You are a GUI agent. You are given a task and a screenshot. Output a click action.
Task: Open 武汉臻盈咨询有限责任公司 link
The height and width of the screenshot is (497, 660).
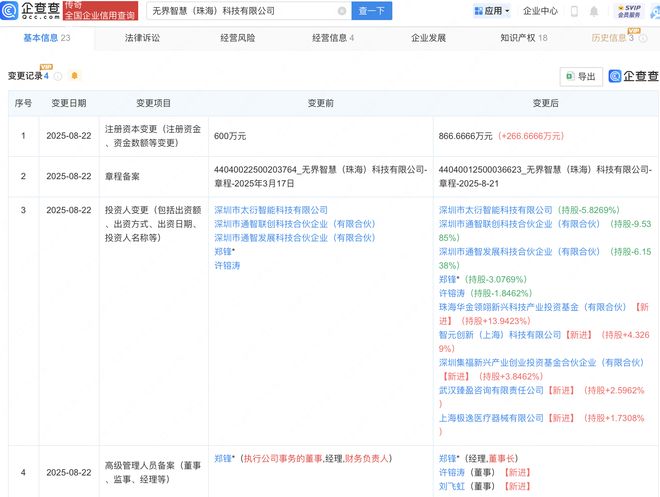click(x=491, y=391)
